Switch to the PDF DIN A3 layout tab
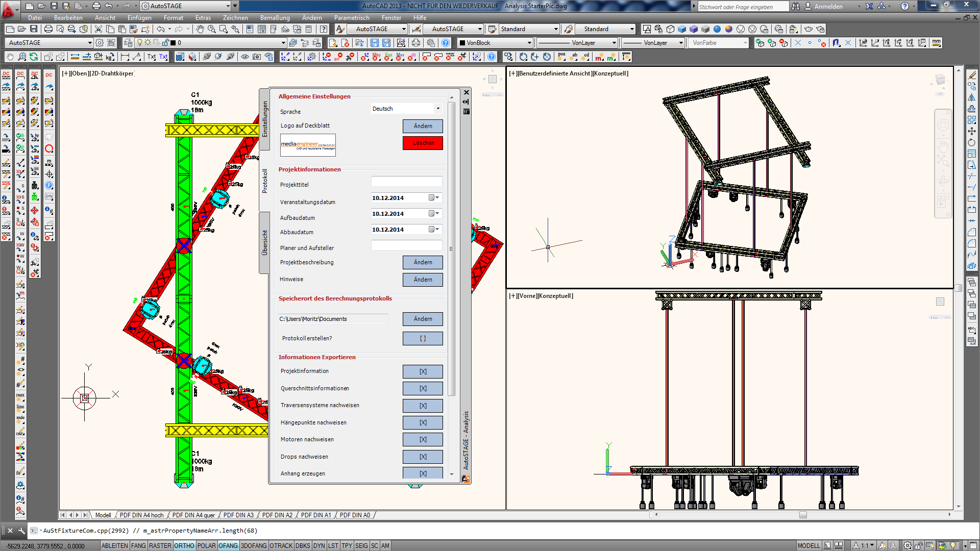The height and width of the screenshot is (551, 980). 238,515
